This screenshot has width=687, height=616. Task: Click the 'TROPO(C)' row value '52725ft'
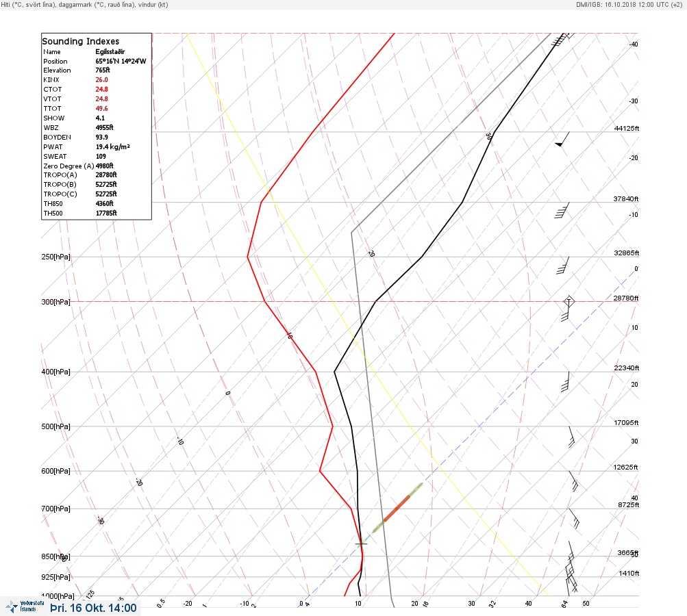point(106,194)
